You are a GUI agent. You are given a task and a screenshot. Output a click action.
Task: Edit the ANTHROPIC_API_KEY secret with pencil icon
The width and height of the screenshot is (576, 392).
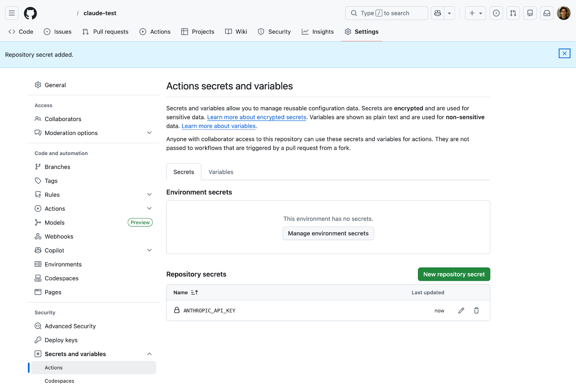coord(461,311)
